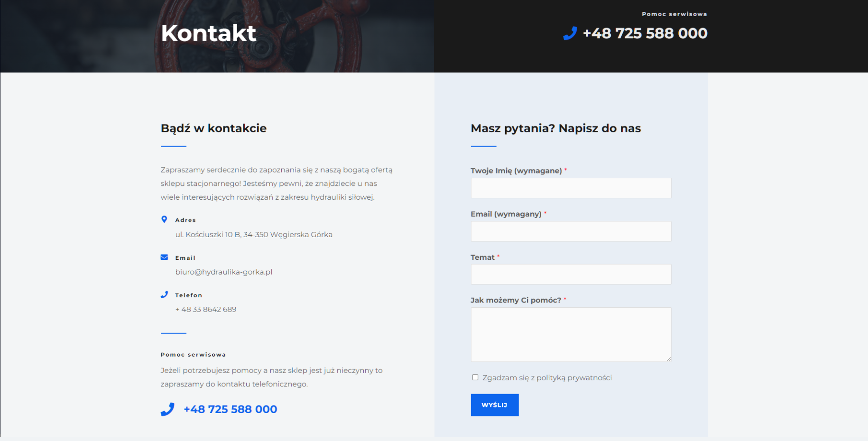Click the phone icon beside Telefon

coord(164,295)
